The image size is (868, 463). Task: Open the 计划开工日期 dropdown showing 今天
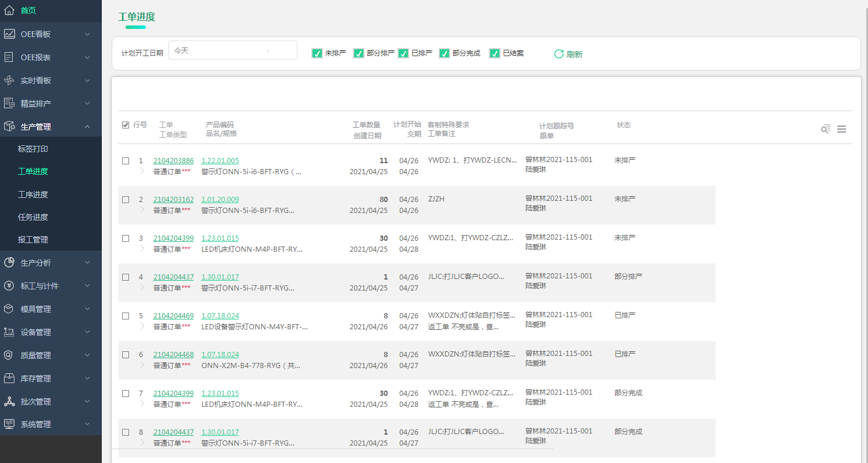coord(233,51)
